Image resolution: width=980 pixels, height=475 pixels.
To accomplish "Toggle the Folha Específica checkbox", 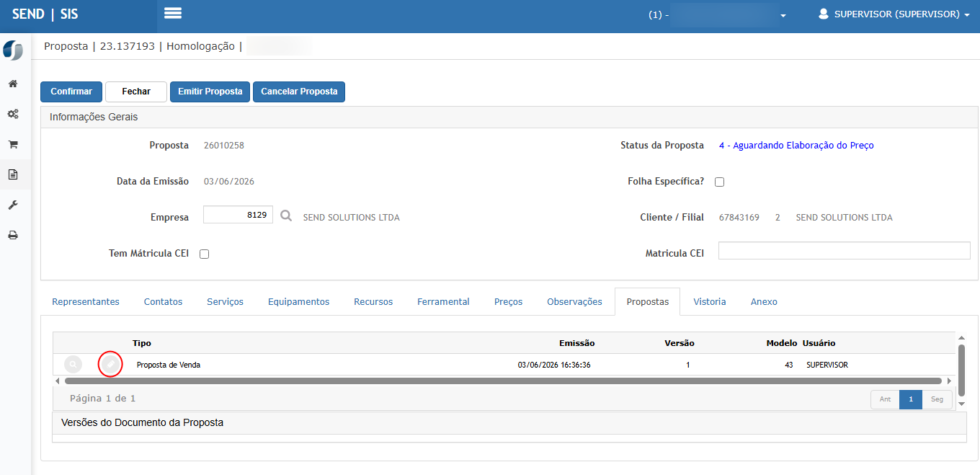I will click(719, 182).
